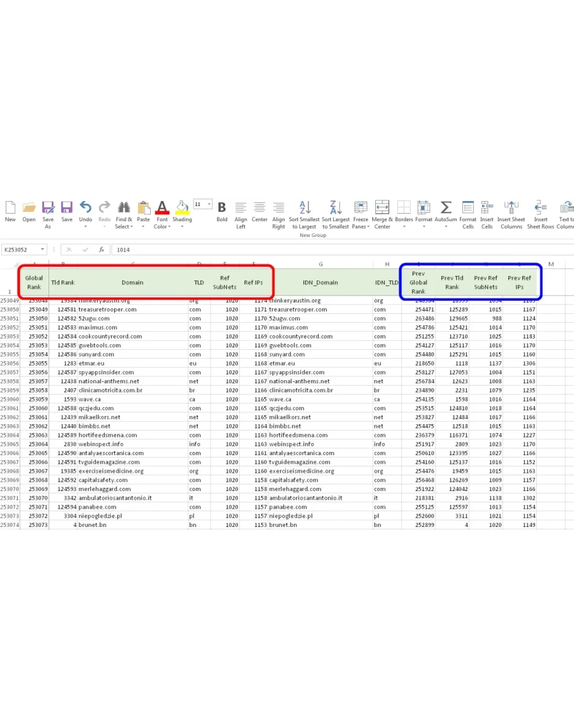Click Sort Smallest to Largest

(x=304, y=207)
